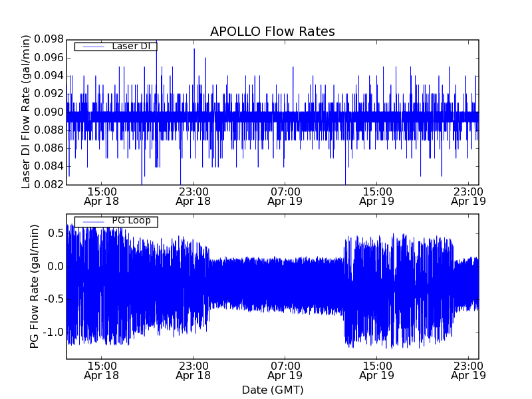
Task: Click "15:00 Apr 18" tick under PG Loop plot
Action: (102, 370)
